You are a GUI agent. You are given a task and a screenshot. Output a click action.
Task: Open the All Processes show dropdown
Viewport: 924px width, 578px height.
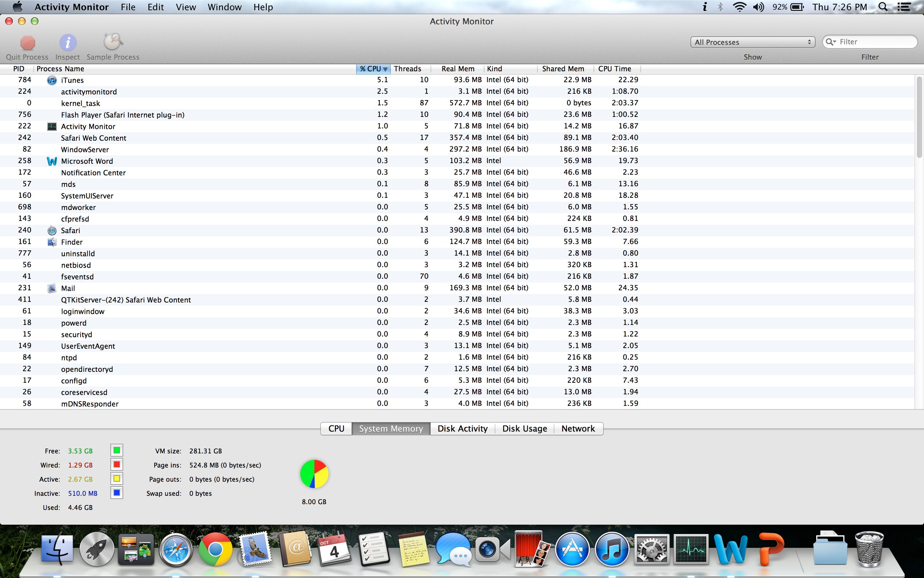(753, 42)
